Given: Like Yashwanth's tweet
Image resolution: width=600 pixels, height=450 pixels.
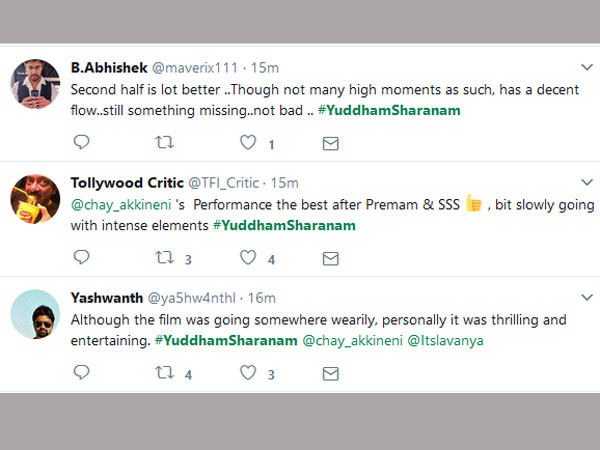Looking at the screenshot, I should click(x=248, y=373).
